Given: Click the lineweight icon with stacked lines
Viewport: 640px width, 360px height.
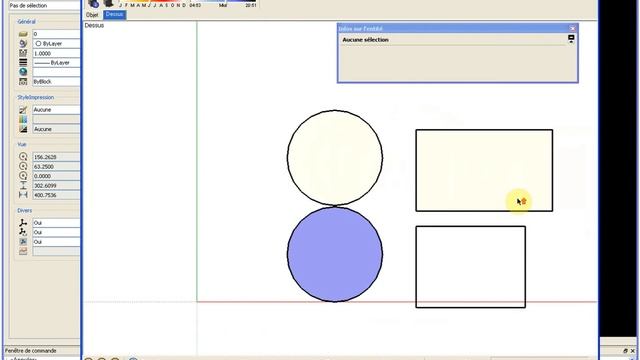Looking at the screenshot, I should click(23, 62).
